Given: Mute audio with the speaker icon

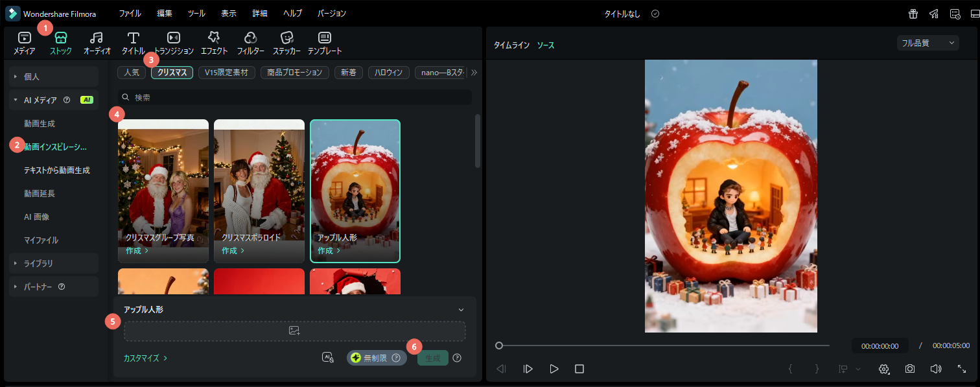Looking at the screenshot, I should (936, 369).
